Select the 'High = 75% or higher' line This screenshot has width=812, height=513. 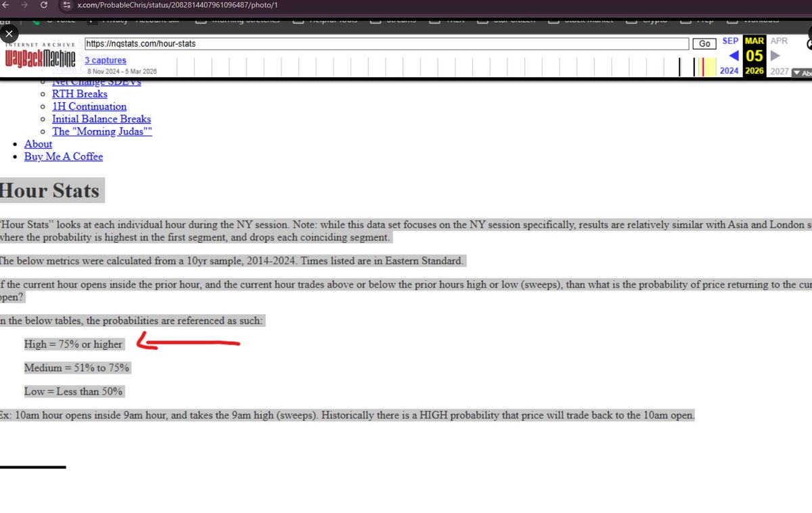click(x=74, y=344)
